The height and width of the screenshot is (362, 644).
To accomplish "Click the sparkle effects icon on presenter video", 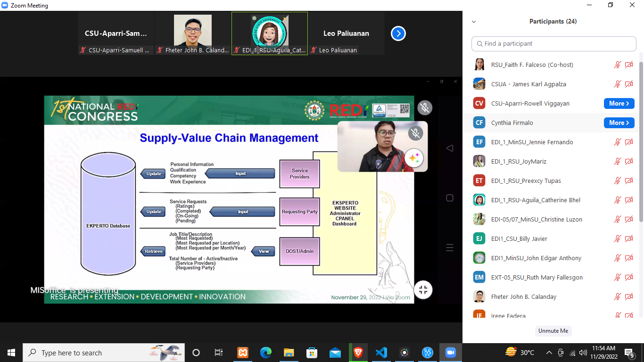I will [414, 158].
